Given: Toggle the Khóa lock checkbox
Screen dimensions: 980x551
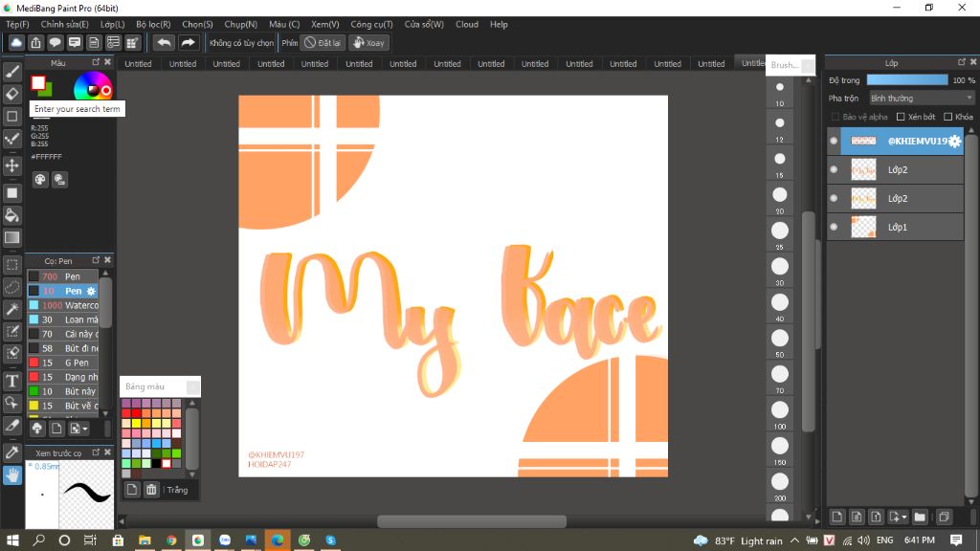Looking at the screenshot, I should 948,117.
